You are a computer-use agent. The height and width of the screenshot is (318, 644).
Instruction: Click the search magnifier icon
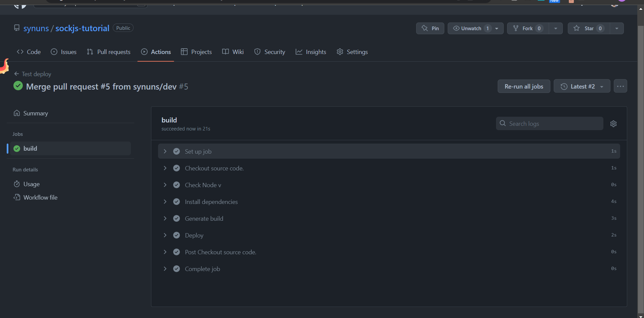click(x=503, y=123)
